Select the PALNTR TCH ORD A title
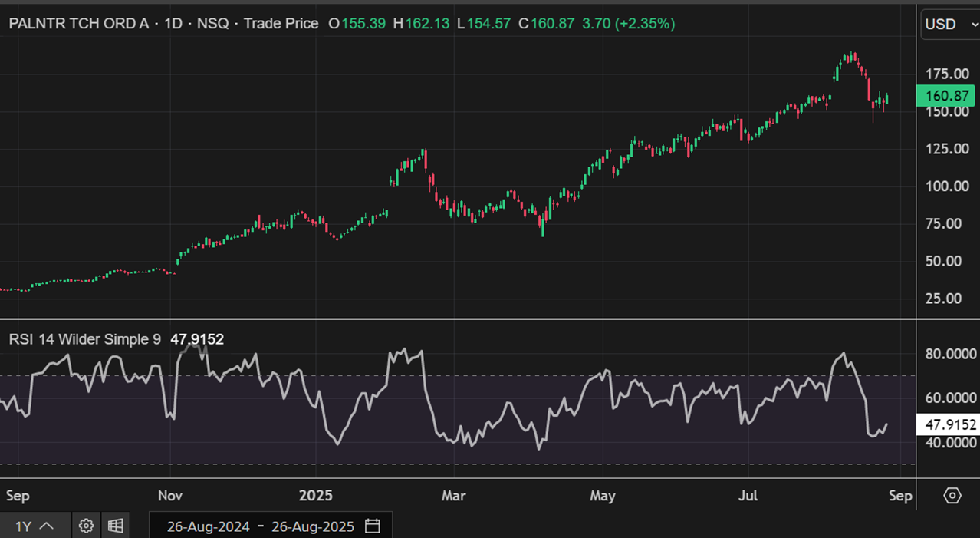980x538 pixels. tap(79, 24)
